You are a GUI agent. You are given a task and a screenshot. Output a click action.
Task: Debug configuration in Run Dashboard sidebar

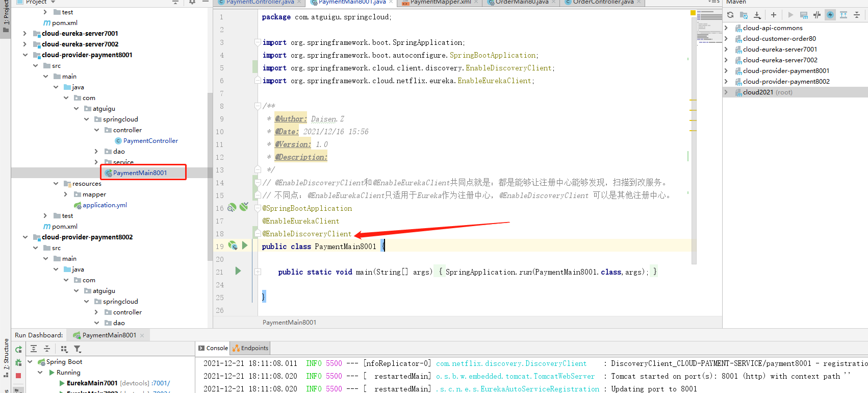18,362
